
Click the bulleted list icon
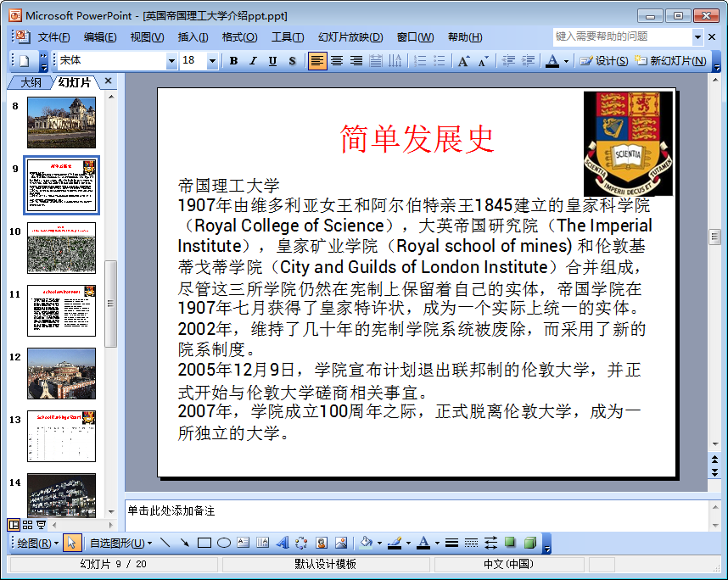(x=440, y=61)
